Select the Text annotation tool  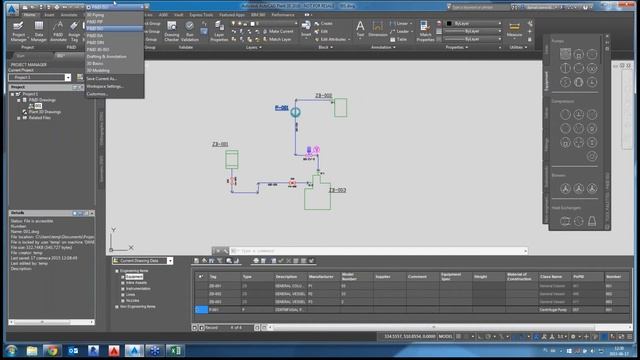[360, 29]
